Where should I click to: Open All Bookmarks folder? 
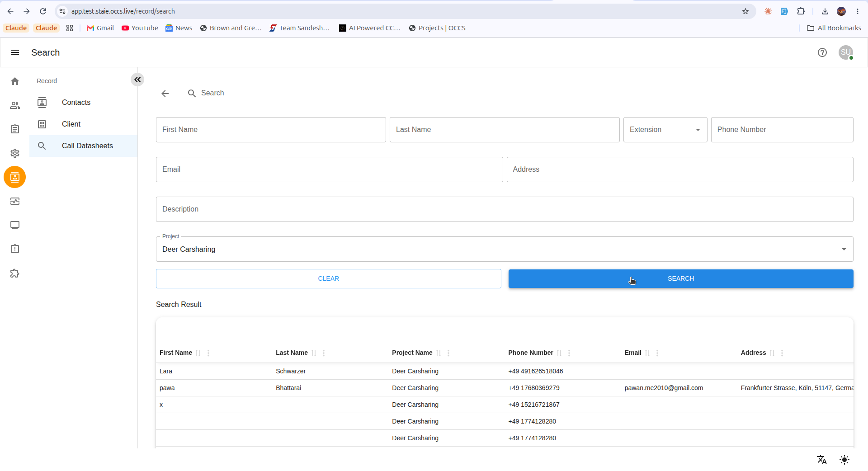(834, 28)
